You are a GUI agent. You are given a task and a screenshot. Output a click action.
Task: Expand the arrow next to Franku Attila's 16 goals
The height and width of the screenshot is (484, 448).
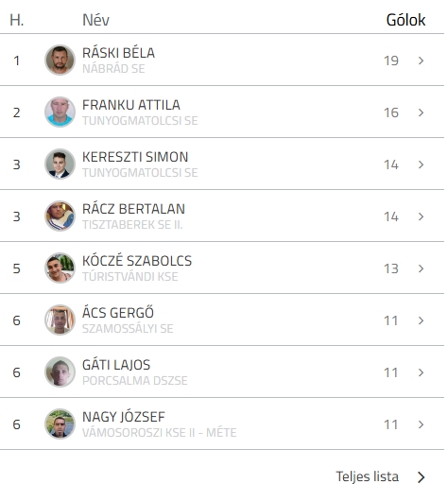pyautogui.click(x=421, y=112)
